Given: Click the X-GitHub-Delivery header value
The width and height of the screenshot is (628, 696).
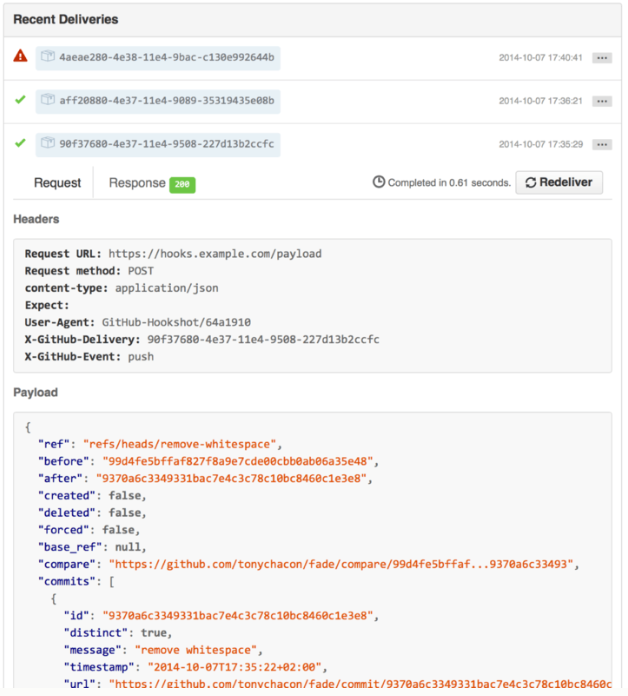Looking at the screenshot, I should point(263,340).
